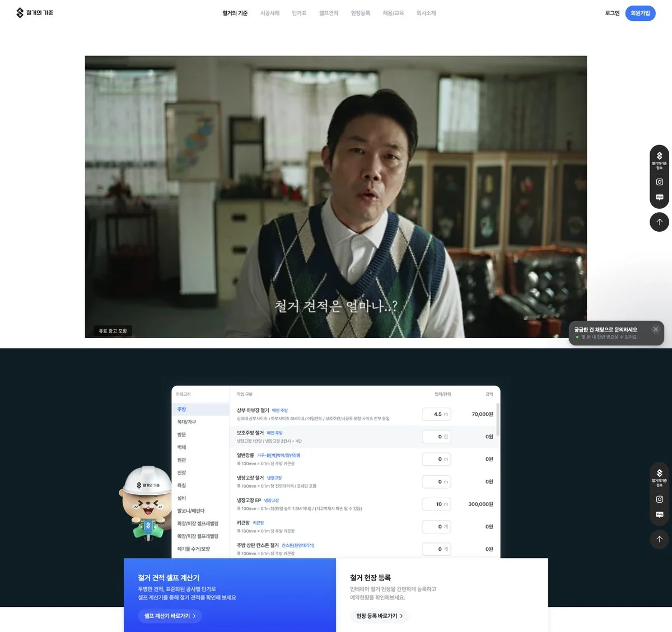Open the 시공사례 menu item

coord(269,13)
